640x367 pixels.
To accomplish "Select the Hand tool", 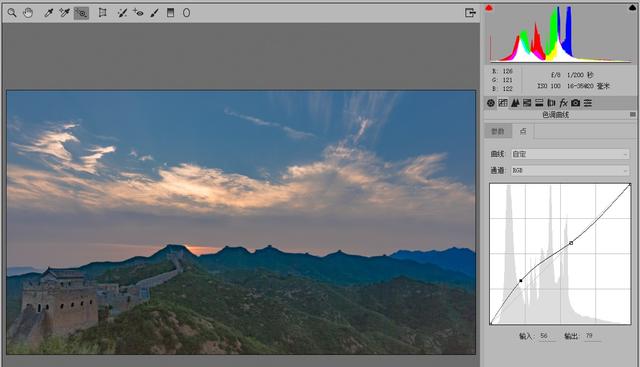I will [28, 13].
